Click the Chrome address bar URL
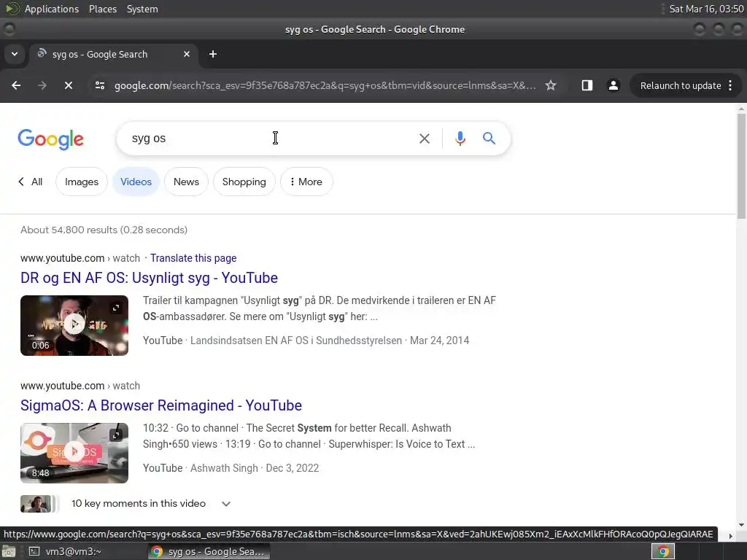 [325, 86]
